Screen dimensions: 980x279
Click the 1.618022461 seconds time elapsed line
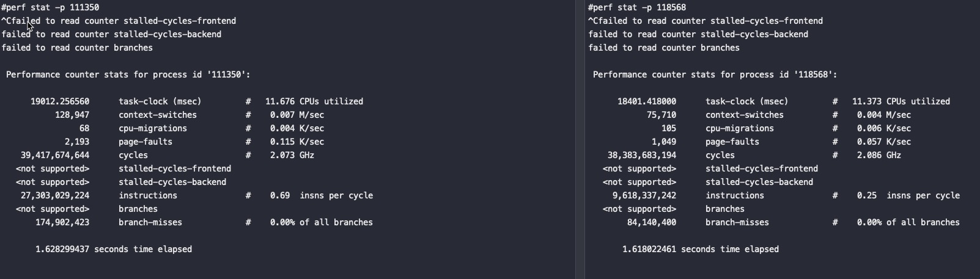click(x=701, y=249)
